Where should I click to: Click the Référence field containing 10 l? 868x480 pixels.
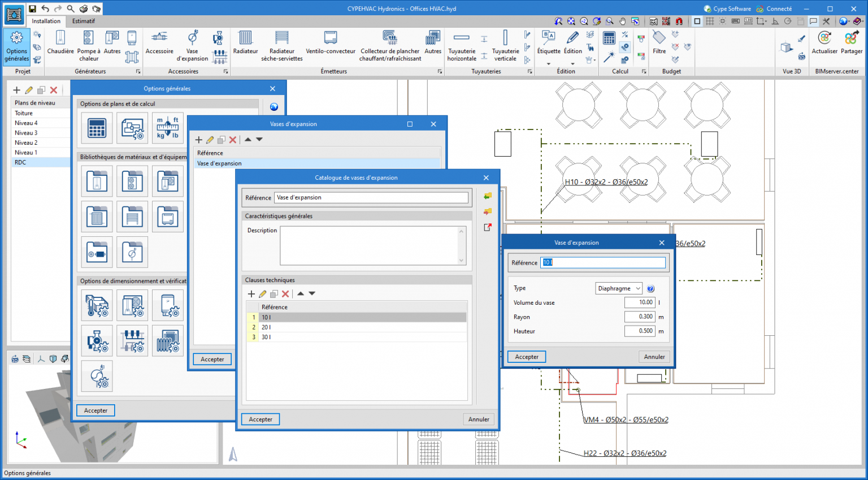(603, 262)
